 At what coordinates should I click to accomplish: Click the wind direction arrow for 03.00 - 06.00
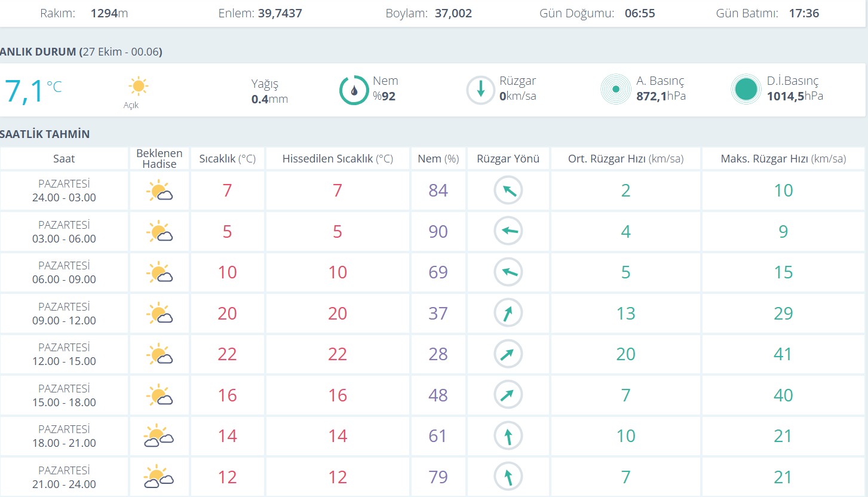click(508, 231)
